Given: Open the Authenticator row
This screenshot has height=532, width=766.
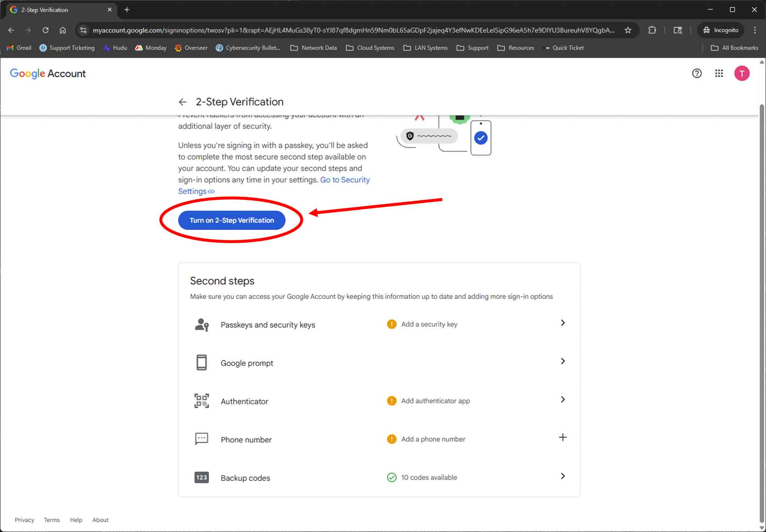Looking at the screenshot, I should (x=244, y=402).
